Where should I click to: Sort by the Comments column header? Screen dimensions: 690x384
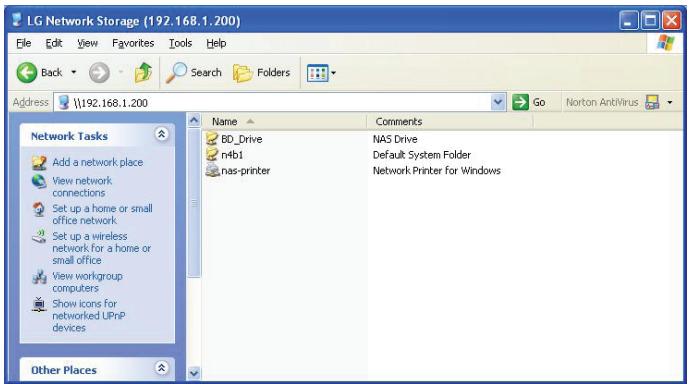click(x=450, y=121)
